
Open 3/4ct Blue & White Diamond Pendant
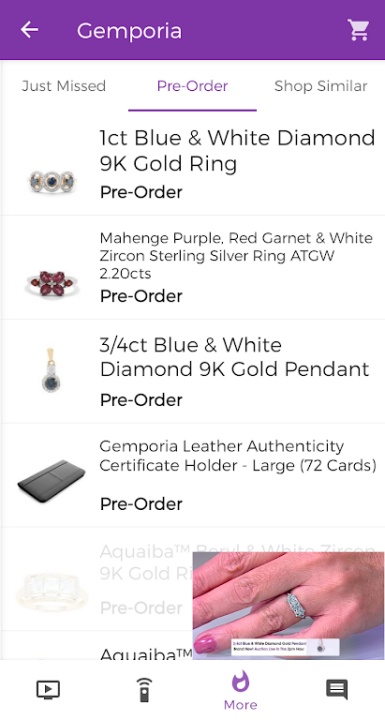(x=192, y=371)
